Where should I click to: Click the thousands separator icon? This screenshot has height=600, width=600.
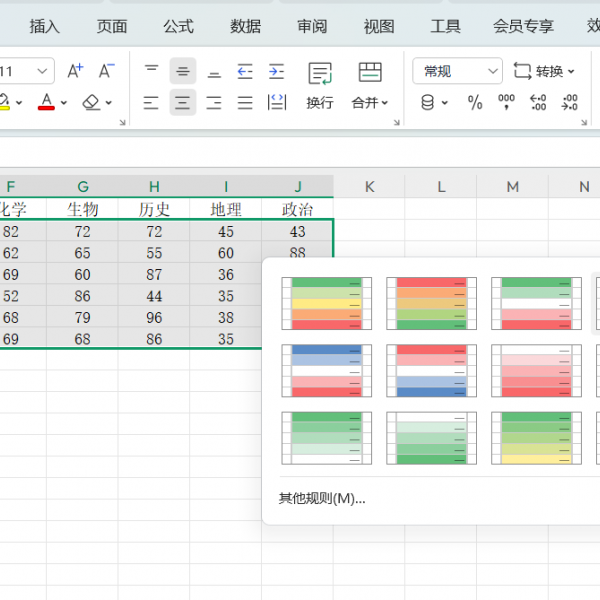click(506, 102)
